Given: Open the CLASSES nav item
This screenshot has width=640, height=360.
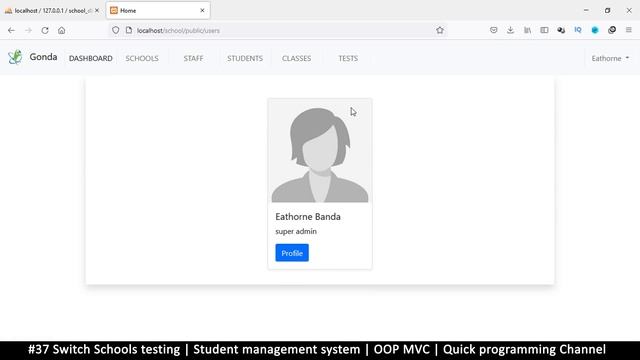Looking at the screenshot, I should click(x=296, y=58).
